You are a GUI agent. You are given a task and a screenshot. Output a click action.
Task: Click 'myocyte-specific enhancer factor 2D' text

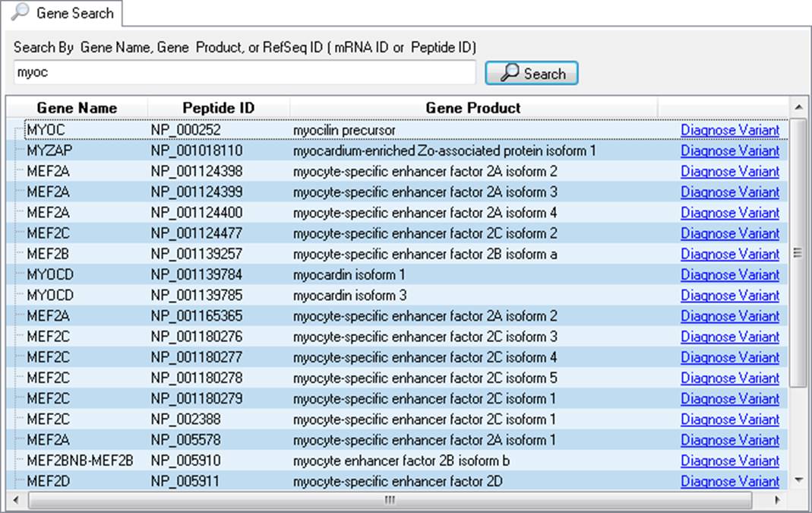398,481
